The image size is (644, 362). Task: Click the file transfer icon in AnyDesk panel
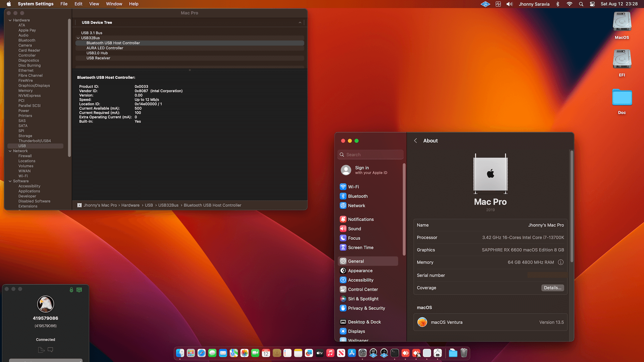click(41, 350)
